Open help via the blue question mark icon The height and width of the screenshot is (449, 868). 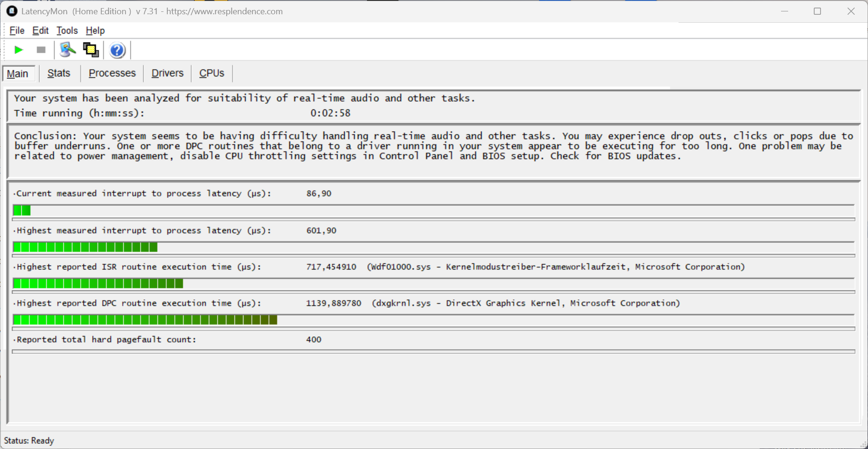[117, 50]
